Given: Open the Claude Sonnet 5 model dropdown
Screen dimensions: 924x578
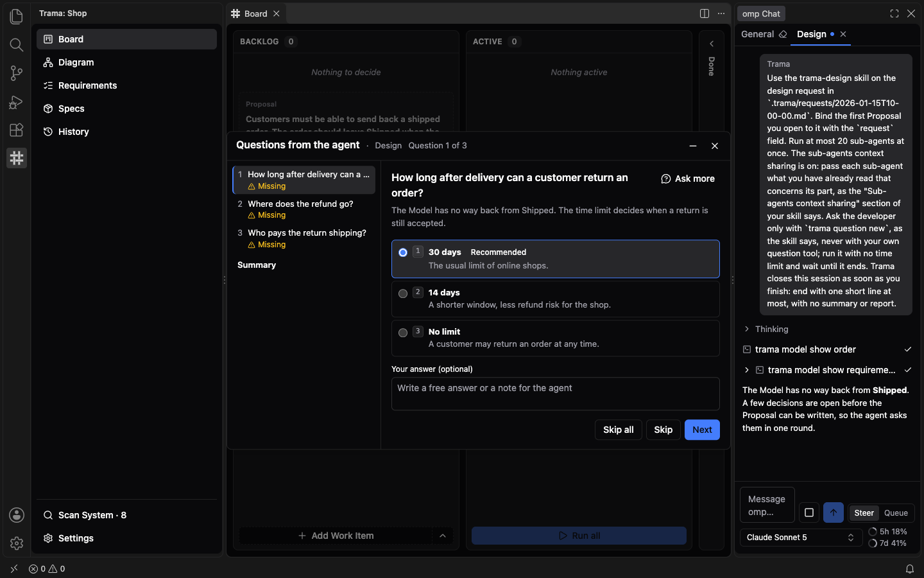Looking at the screenshot, I should click(801, 538).
